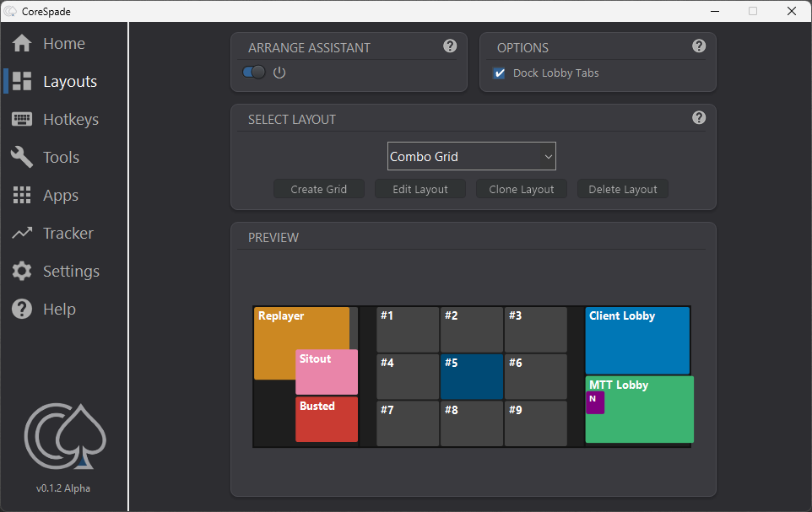Screen dimensions: 812x512
Task: Open the Tools section label
Action: (61, 158)
